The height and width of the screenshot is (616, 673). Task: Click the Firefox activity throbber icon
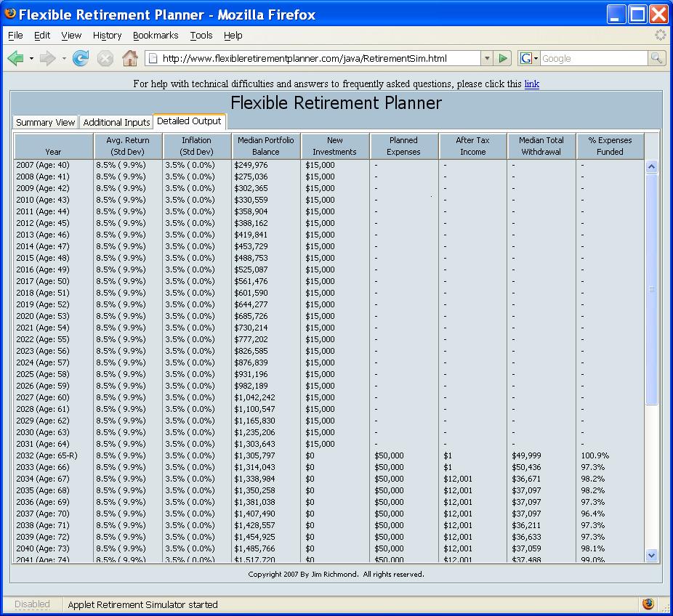click(660, 35)
